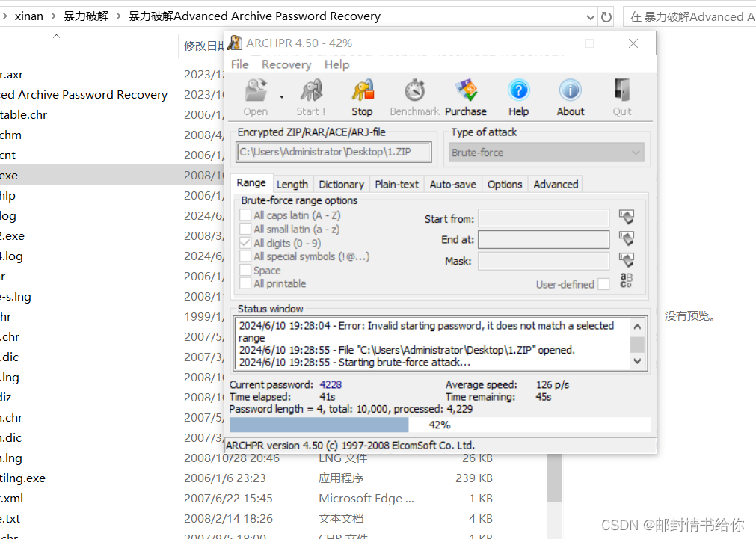Image resolution: width=756 pixels, height=539 pixels.
Task: Click the ARCHPR title bar app icon
Action: coord(235,43)
